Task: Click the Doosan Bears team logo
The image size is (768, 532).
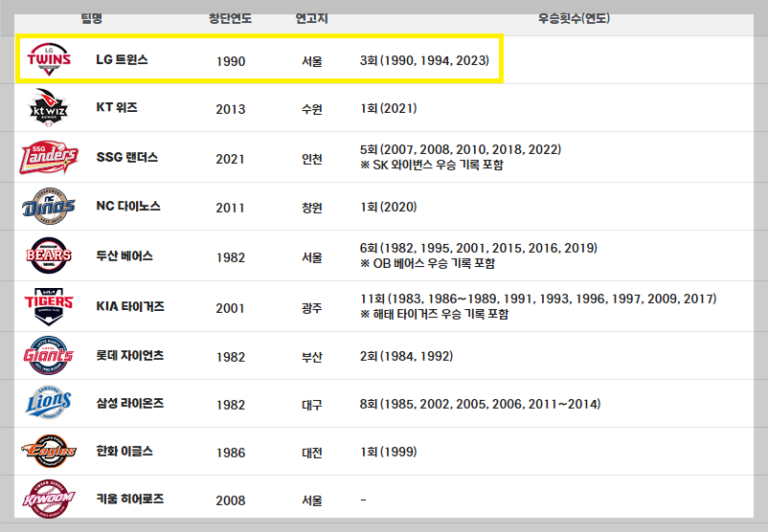Action: (x=49, y=255)
